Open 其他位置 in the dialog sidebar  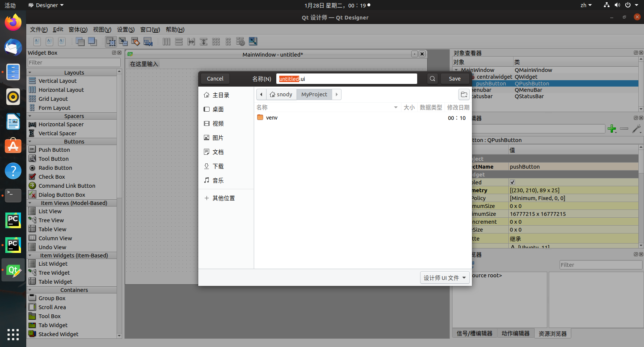[226, 198]
